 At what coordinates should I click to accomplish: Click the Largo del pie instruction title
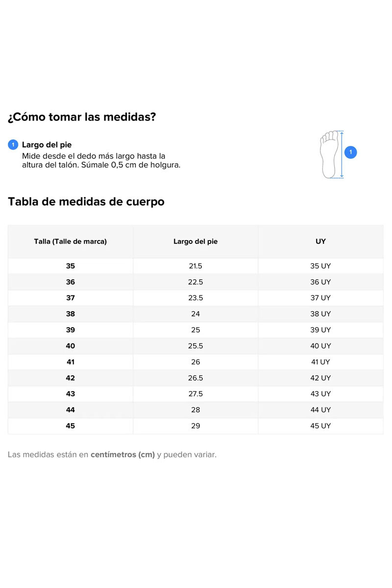[47, 145]
